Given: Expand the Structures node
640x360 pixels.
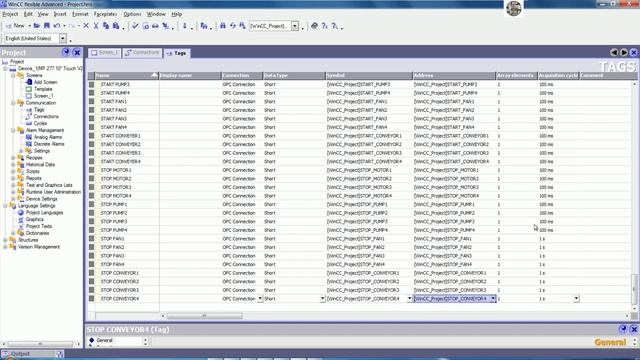Looking at the screenshot, I should click(5, 240).
